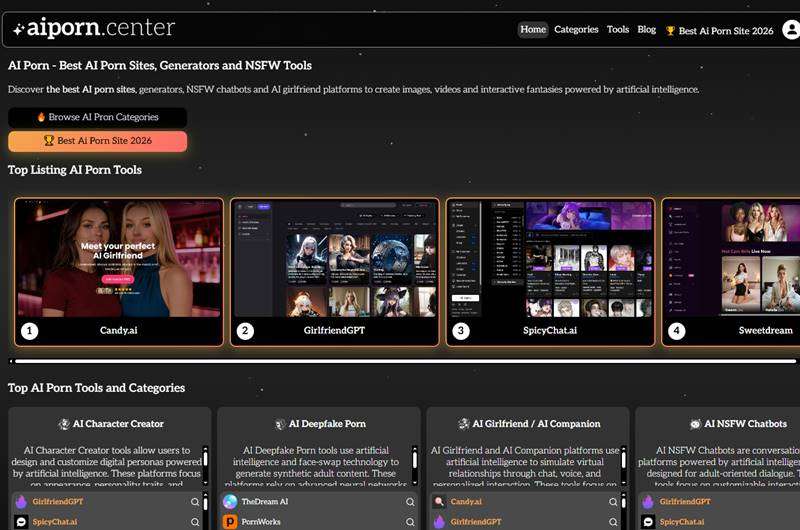Image resolution: width=800 pixels, height=530 pixels.
Task: Click AI Character Creator description scrollbar
Action: [206, 465]
